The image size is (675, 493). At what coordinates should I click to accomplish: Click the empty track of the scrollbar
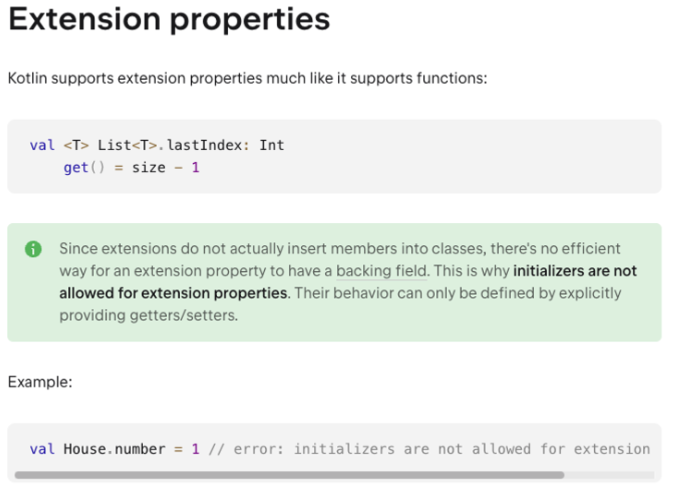click(609, 475)
